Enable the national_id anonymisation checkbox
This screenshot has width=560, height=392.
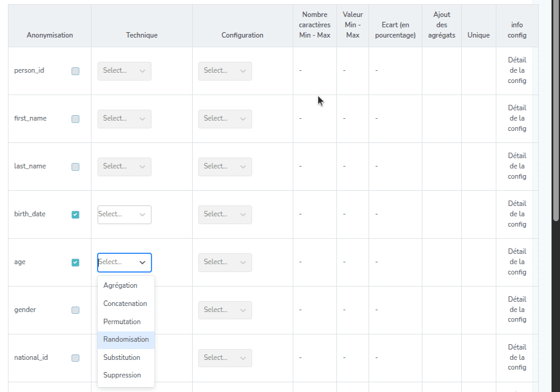[75, 358]
